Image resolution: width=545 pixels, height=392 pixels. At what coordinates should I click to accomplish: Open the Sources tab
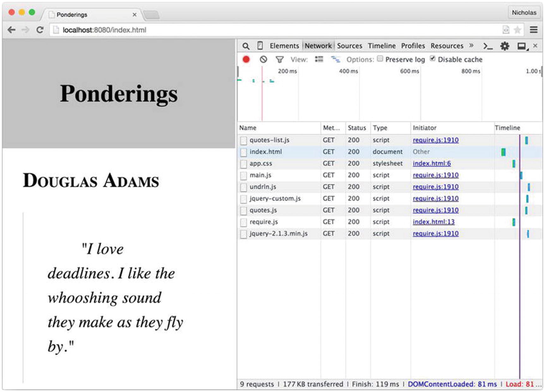[x=349, y=46]
